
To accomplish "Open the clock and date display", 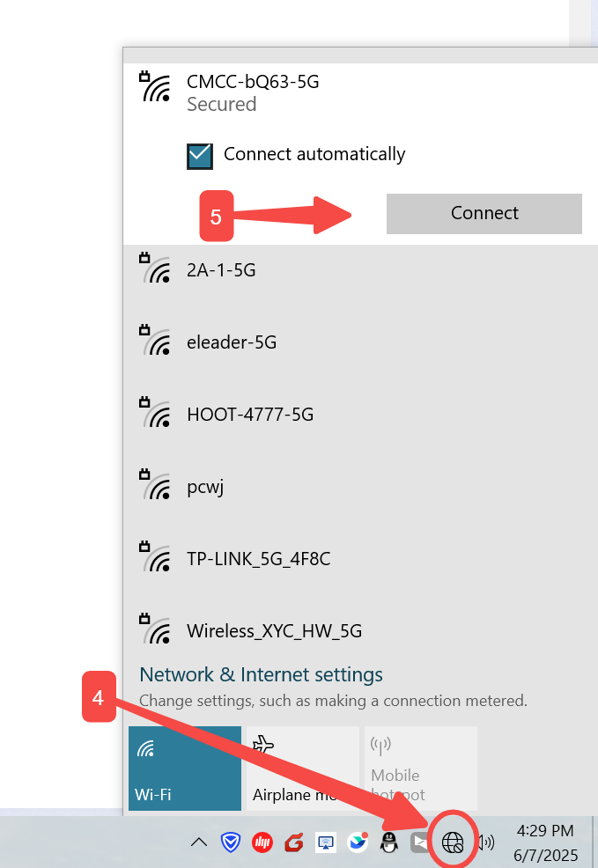I will [x=544, y=842].
